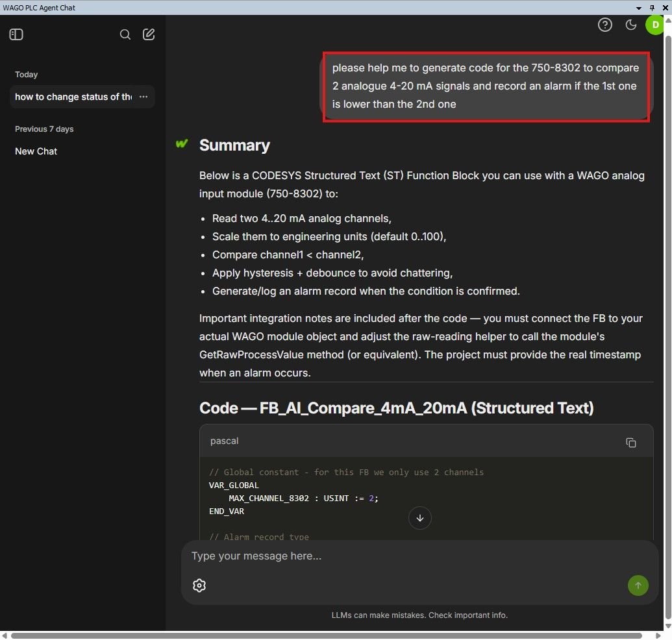
Task: Click the WAGO logo beside Summary
Action: (x=182, y=144)
